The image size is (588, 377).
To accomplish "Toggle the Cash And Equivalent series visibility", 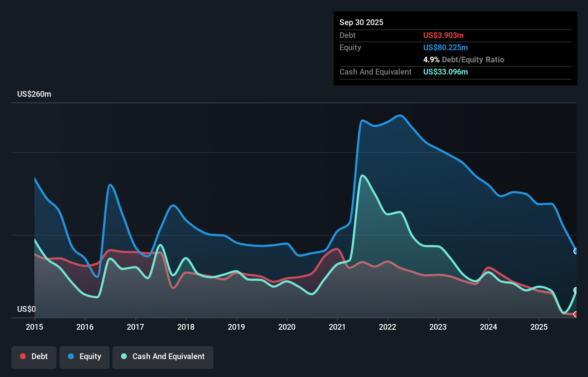I will [163, 356].
